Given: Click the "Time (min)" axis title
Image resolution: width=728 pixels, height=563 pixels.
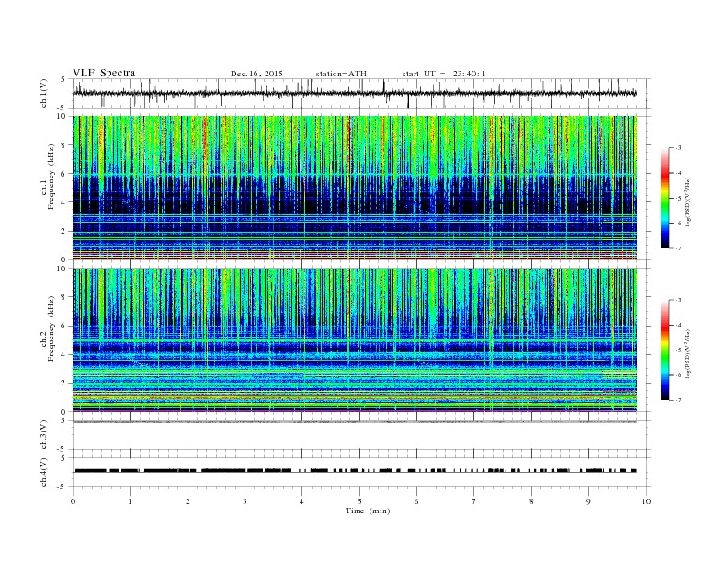Looking at the screenshot, I should pyautogui.click(x=368, y=511).
